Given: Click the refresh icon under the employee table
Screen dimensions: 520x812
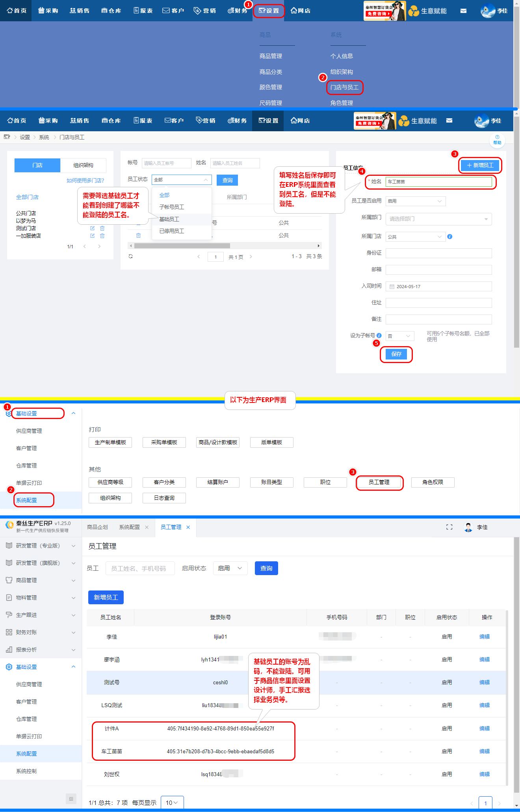Looking at the screenshot, I should click(131, 256).
